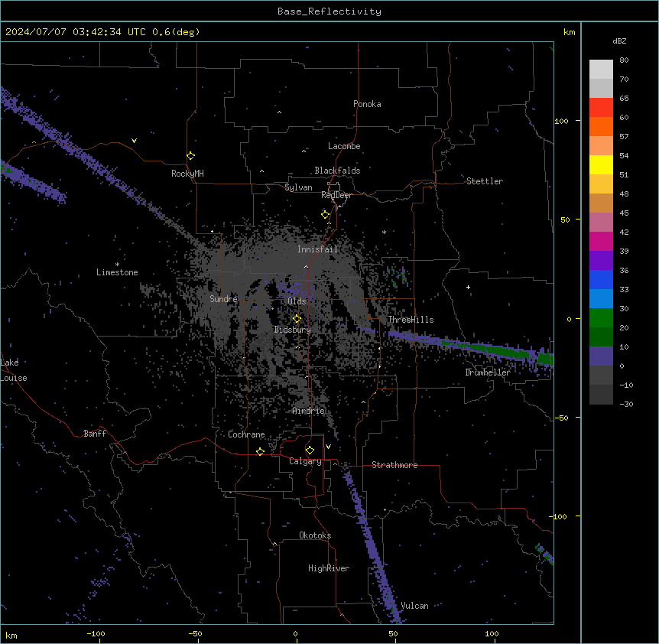Select the Lacombe city label
Screen dimensions: 659x644
[x=344, y=146]
